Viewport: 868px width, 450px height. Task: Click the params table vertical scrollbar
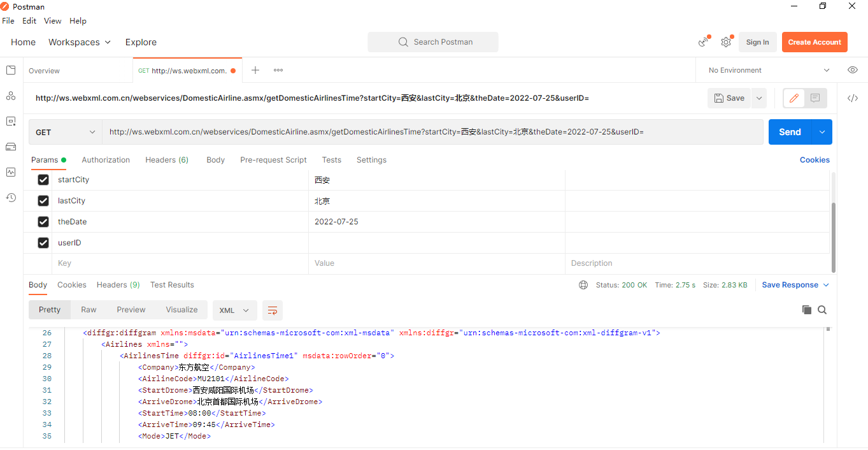[x=834, y=237]
